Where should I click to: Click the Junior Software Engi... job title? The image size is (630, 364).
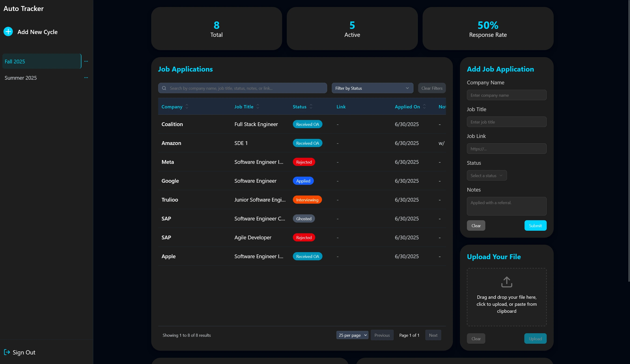(260, 200)
